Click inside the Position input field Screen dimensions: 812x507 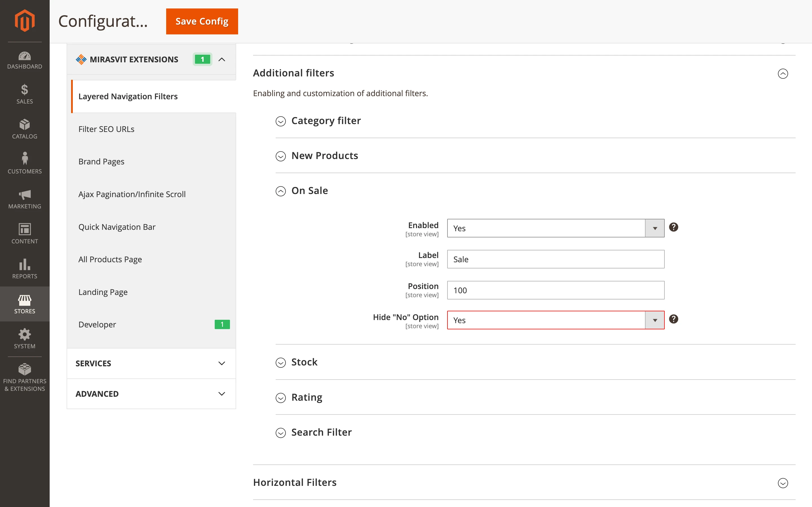(555, 290)
